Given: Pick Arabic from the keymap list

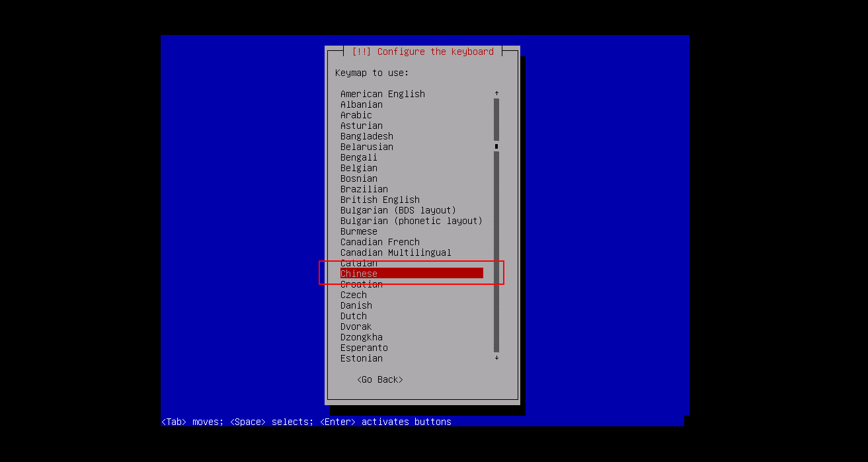Looking at the screenshot, I should click(x=356, y=115).
